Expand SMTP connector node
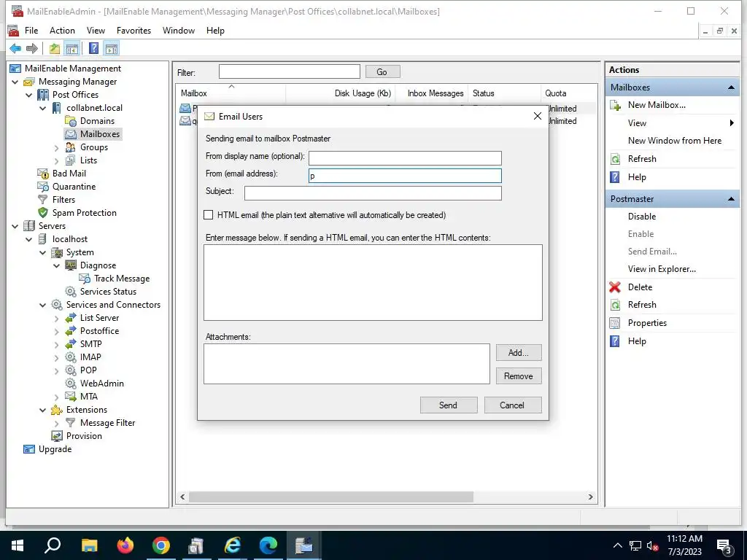The image size is (747, 560). [57, 344]
